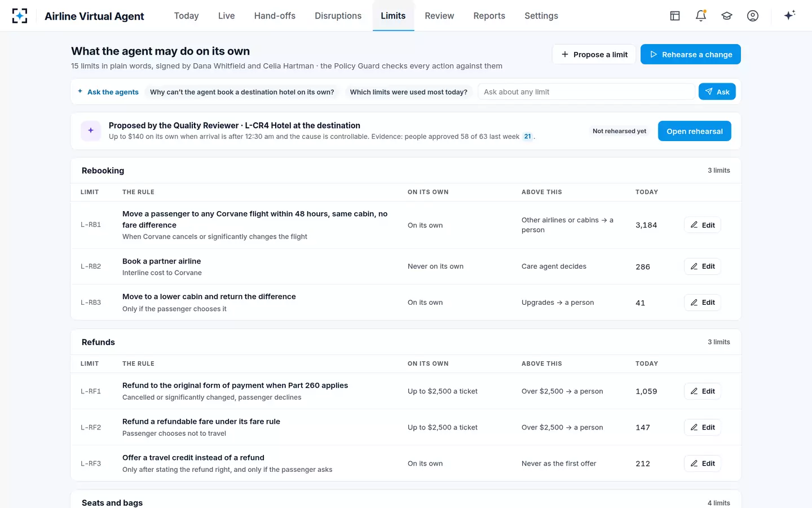
Task: Submit question with the Ask button
Action: click(717, 91)
